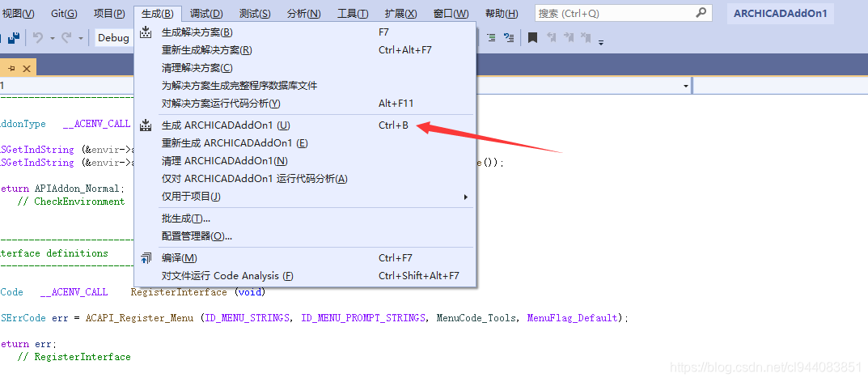Click the uncomment lines toolbar icon

(x=509, y=38)
